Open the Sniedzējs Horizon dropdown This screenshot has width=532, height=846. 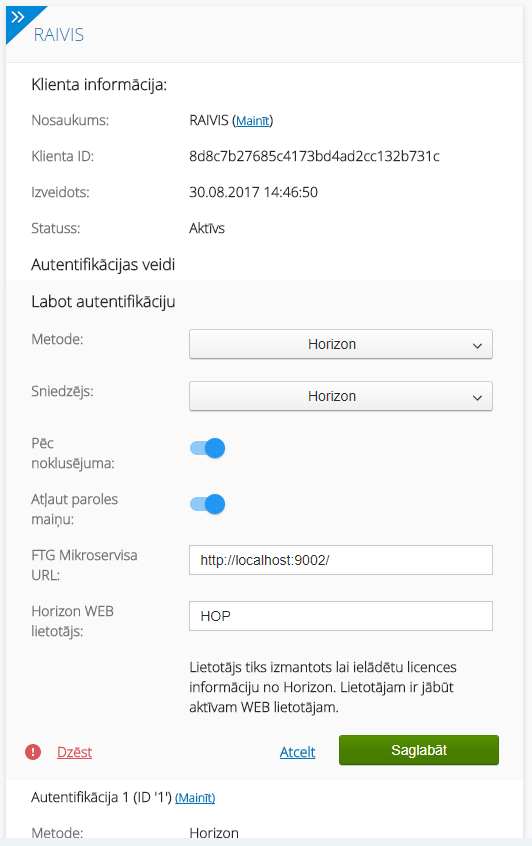340,396
